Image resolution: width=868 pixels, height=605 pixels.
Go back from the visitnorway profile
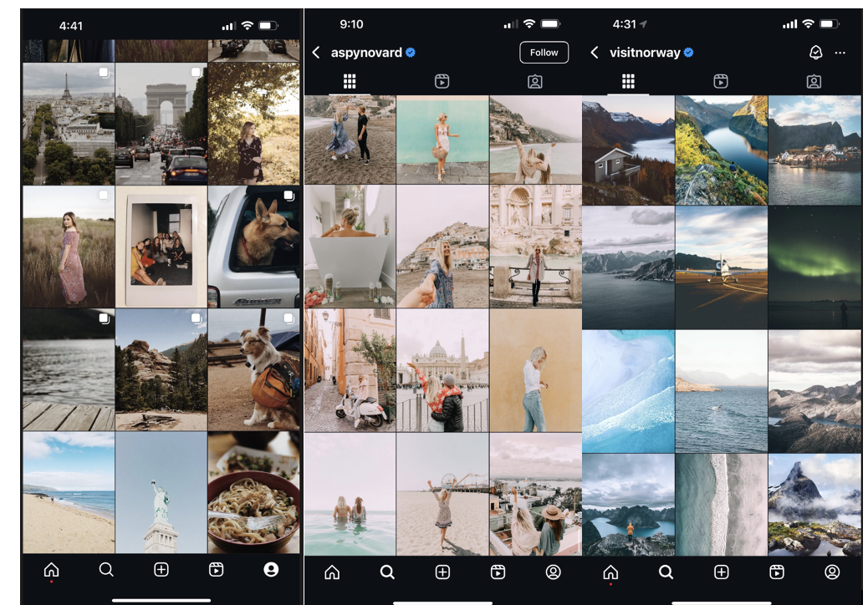click(x=595, y=53)
